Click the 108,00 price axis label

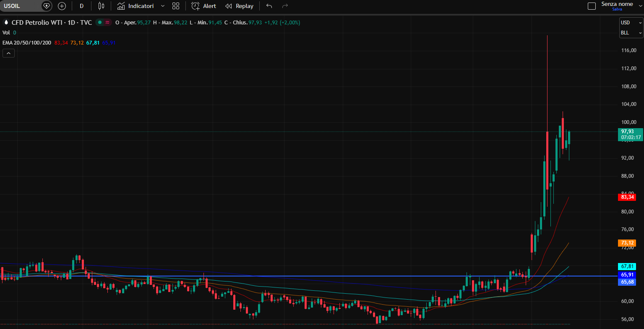(628, 87)
